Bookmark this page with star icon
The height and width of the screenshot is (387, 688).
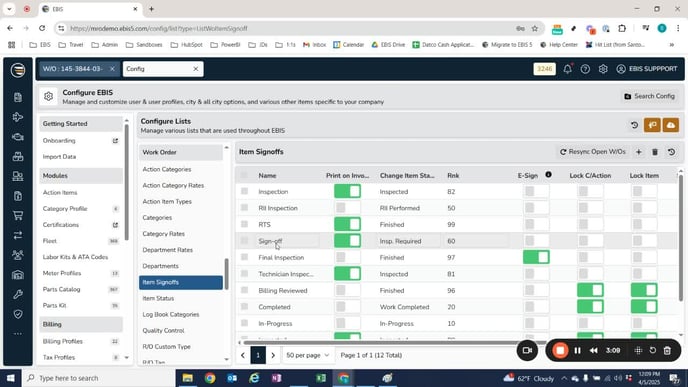534,29
